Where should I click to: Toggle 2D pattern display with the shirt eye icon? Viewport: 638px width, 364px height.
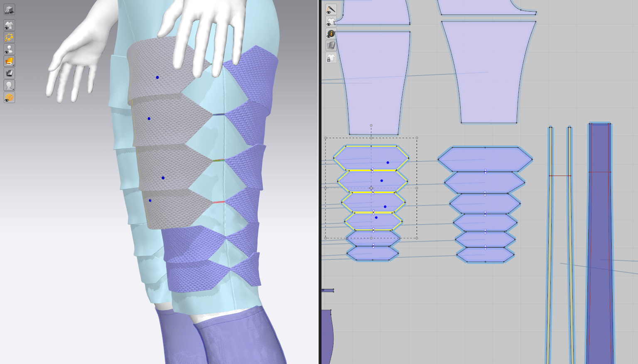(x=331, y=22)
